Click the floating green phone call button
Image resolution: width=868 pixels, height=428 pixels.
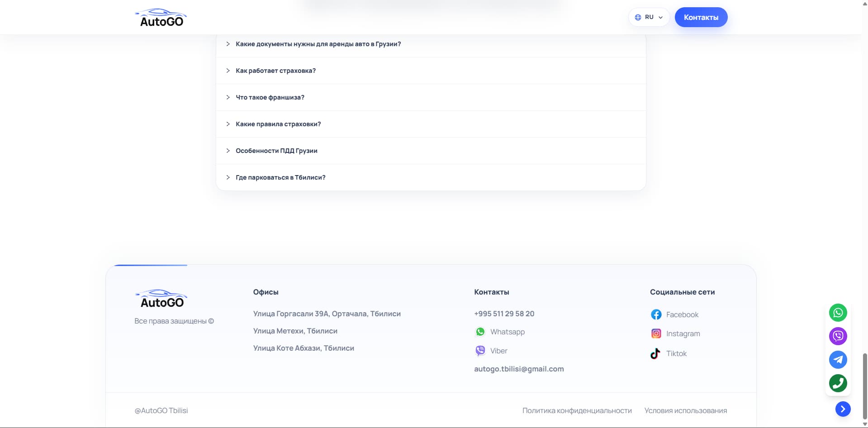coord(838,383)
